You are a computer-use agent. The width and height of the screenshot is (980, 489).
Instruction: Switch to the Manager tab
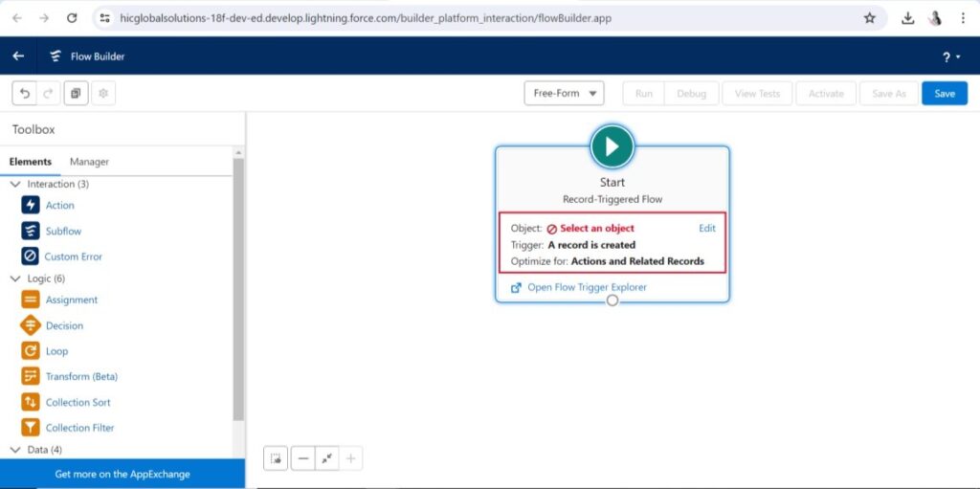tap(89, 162)
